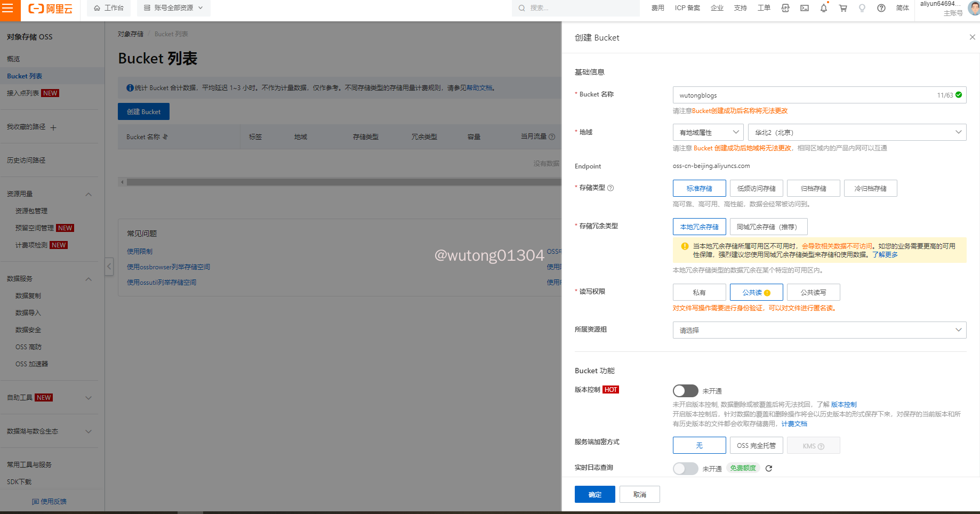Open the shopping cart icon
Image resolution: width=980 pixels, height=514 pixels.
pyautogui.click(x=843, y=8)
